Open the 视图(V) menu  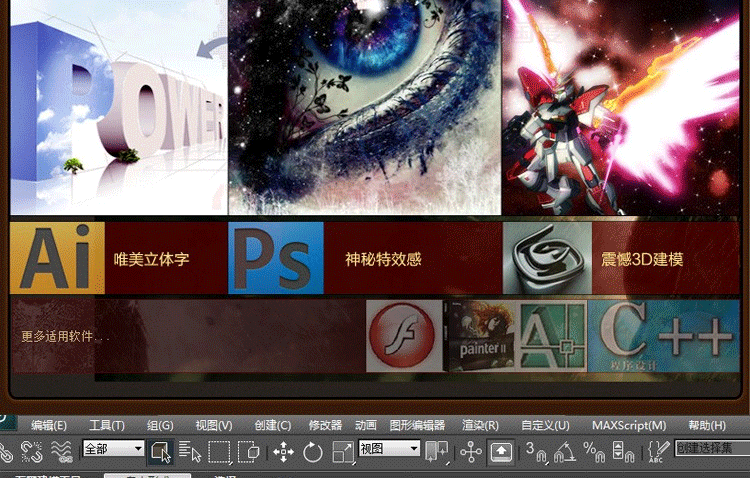pyautogui.click(x=214, y=425)
